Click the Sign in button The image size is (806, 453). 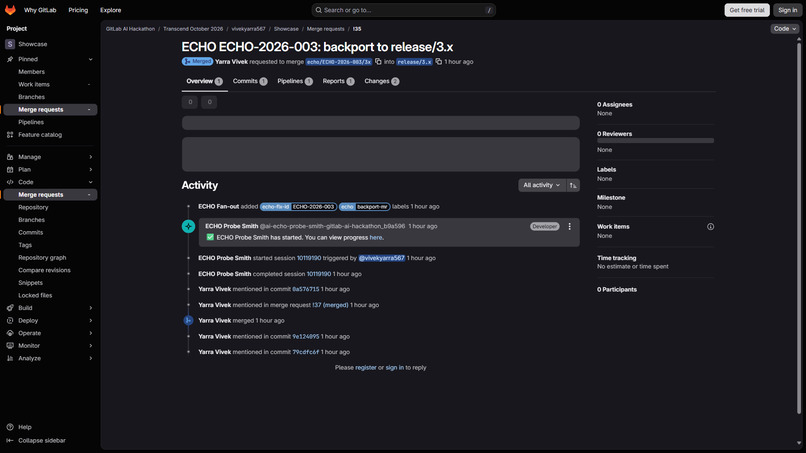[x=787, y=10]
